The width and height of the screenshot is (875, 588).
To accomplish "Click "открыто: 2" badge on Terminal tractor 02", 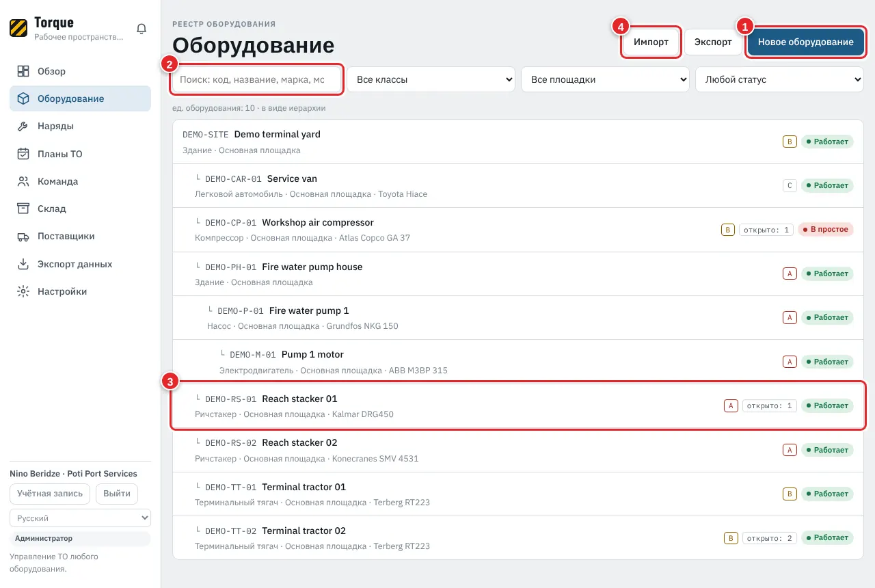I will pyautogui.click(x=770, y=538).
